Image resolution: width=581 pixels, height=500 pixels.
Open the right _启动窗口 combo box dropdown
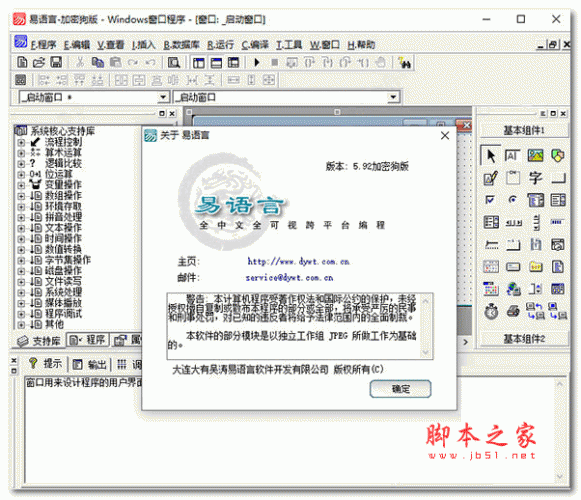[393, 97]
